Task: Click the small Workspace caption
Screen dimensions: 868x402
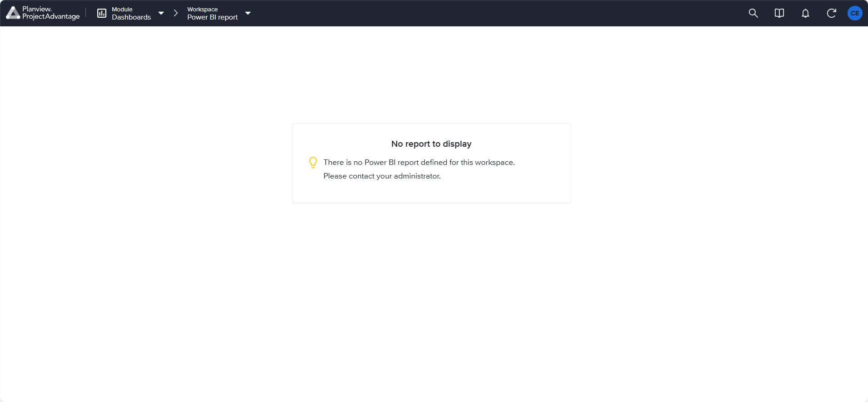Action: 202,9
